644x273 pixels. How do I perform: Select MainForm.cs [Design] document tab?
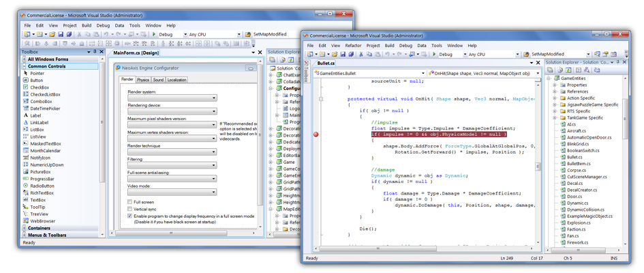point(136,53)
